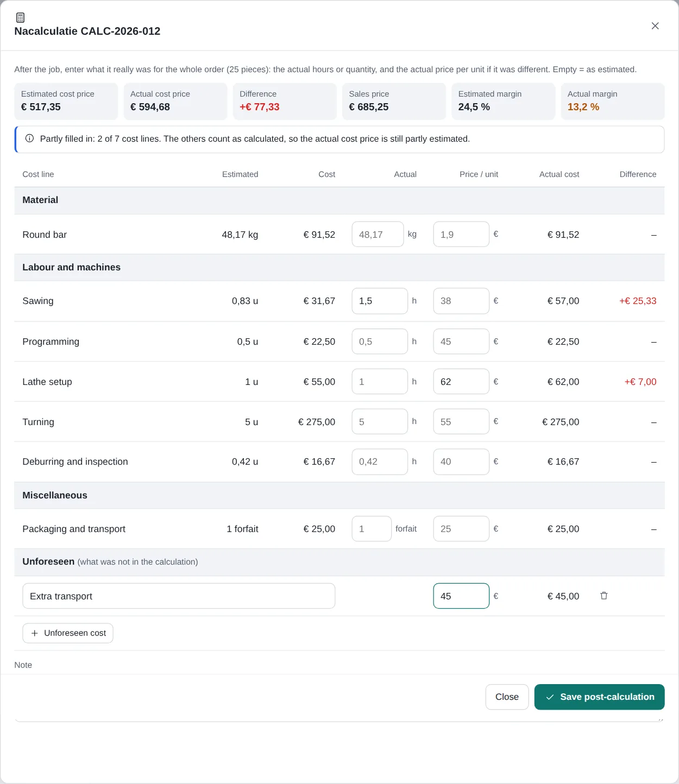This screenshot has height=784, width=679.
Task: Click the Sawing price per unit field
Action: pyautogui.click(x=461, y=301)
